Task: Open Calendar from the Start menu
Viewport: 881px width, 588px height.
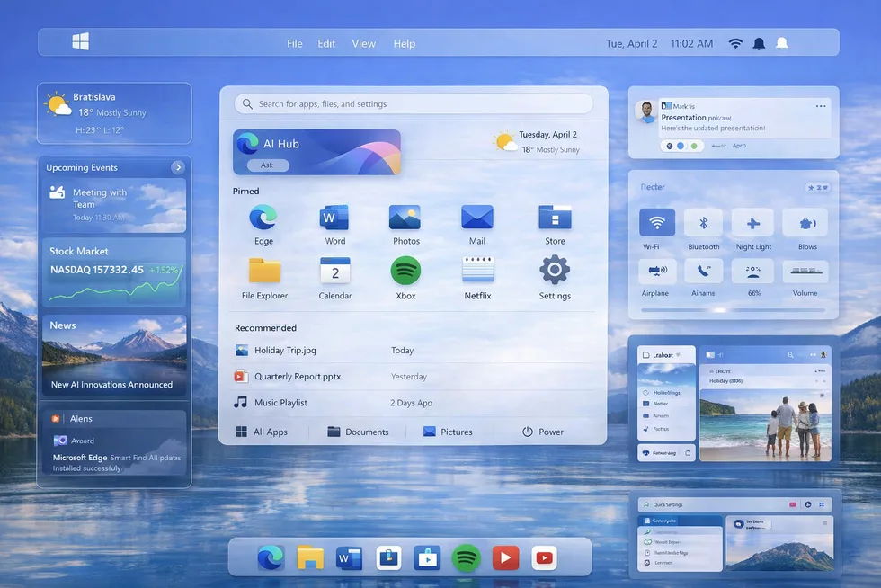Action: click(x=334, y=271)
